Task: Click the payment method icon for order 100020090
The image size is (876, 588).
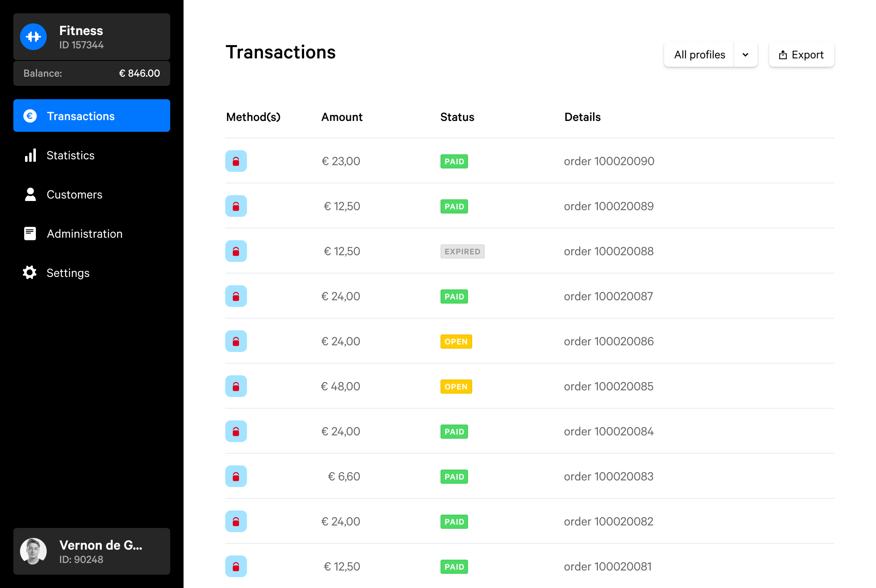Action: tap(236, 161)
